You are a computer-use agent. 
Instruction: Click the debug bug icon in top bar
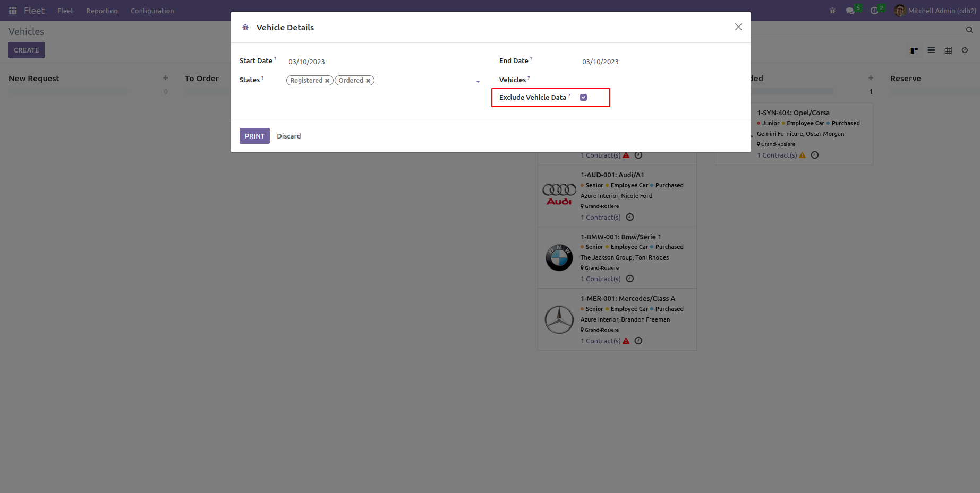(x=832, y=11)
